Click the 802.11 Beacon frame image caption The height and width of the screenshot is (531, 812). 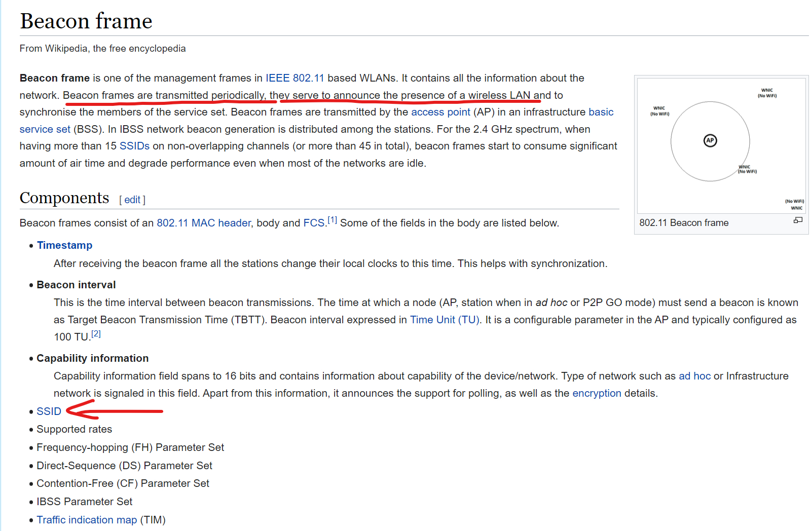coord(684,222)
